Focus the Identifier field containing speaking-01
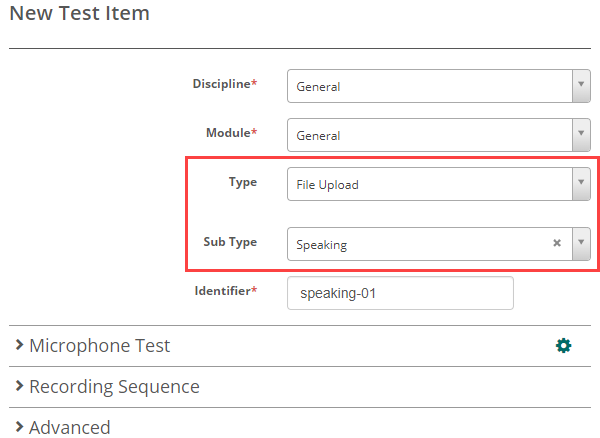Image resolution: width=600 pixels, height=438 pixels. pyautogui.click(x=400, y=294)
